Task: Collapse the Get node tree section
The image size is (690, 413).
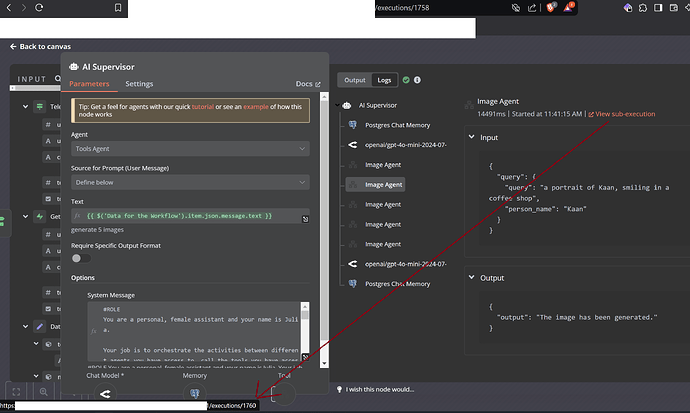Action: pyautogui.click(x=25, y=216)
